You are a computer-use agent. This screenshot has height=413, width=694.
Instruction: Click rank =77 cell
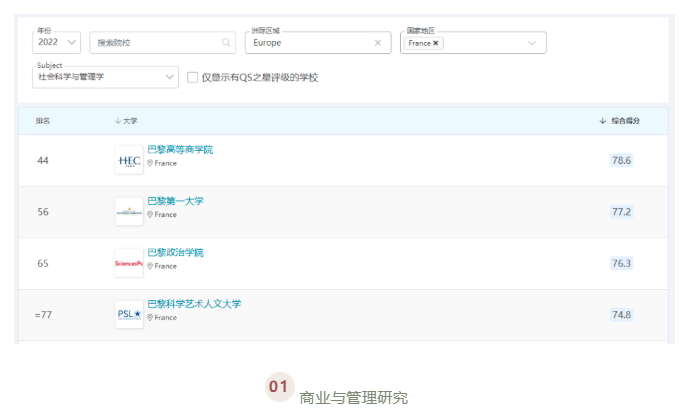(x=43, y=315)
